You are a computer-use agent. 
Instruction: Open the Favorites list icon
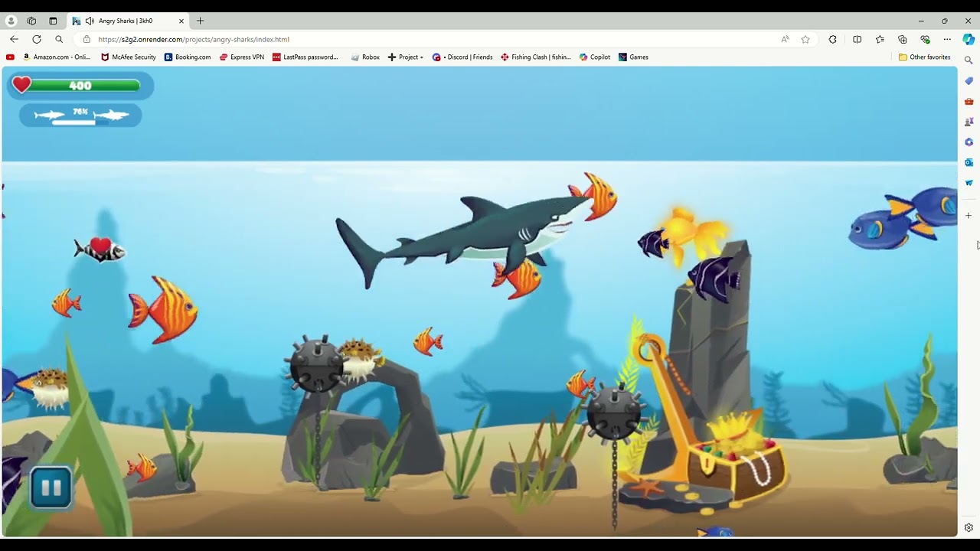(x=880, y=39)
